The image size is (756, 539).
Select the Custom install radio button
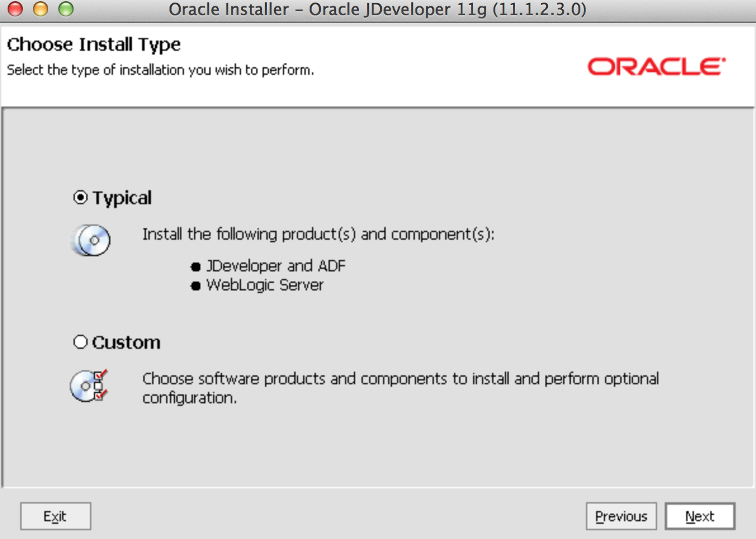tap(80, 342)
